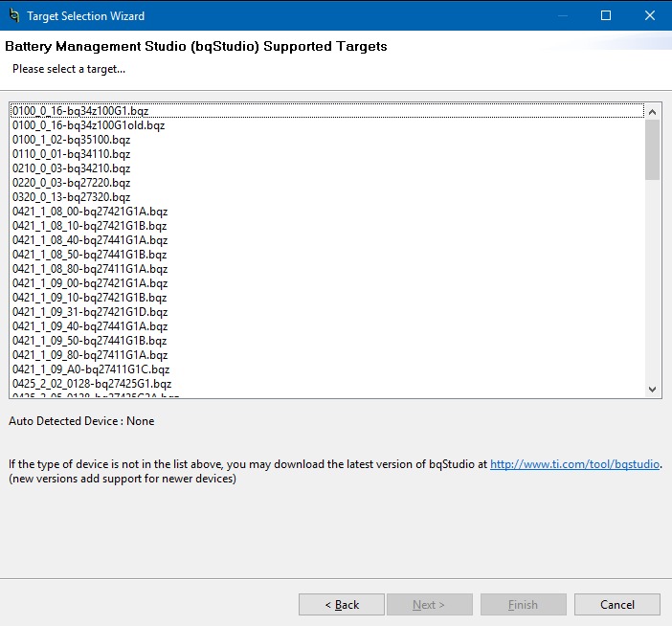The height and width of the screenshot is (626, 672).
Task: Select 0100_0_16-bq34z100G1old.bqz target
Action: [x=327, y=125]
